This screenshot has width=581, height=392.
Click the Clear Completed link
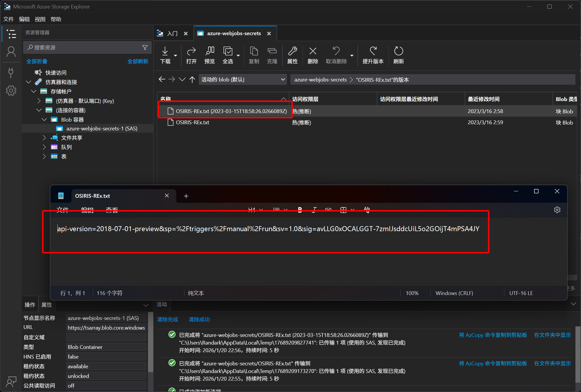click(167, 319)
